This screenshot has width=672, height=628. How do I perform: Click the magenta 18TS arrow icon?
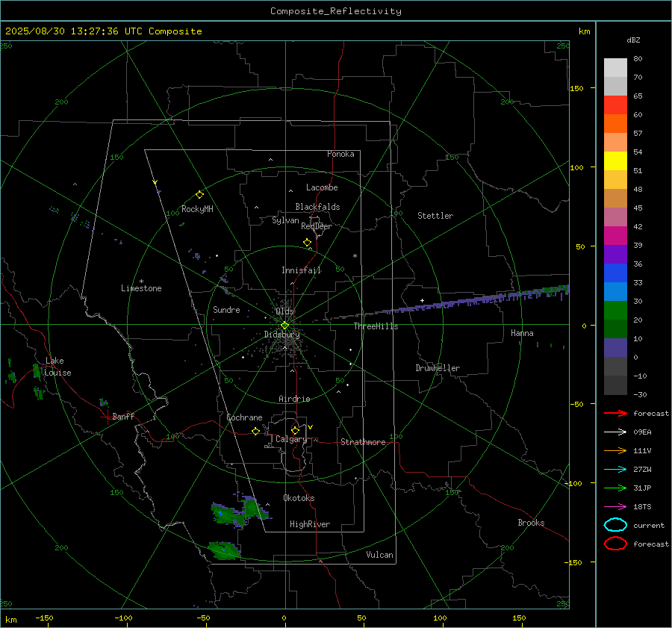(x=615, y=507)
